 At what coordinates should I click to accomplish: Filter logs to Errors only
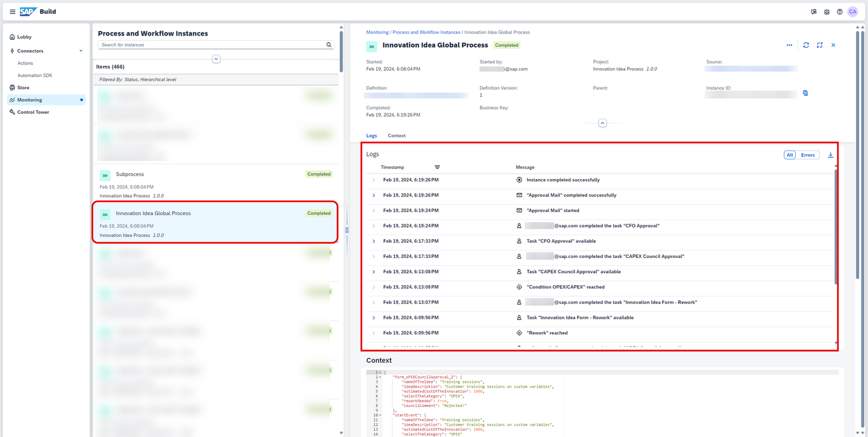[808, 155]
